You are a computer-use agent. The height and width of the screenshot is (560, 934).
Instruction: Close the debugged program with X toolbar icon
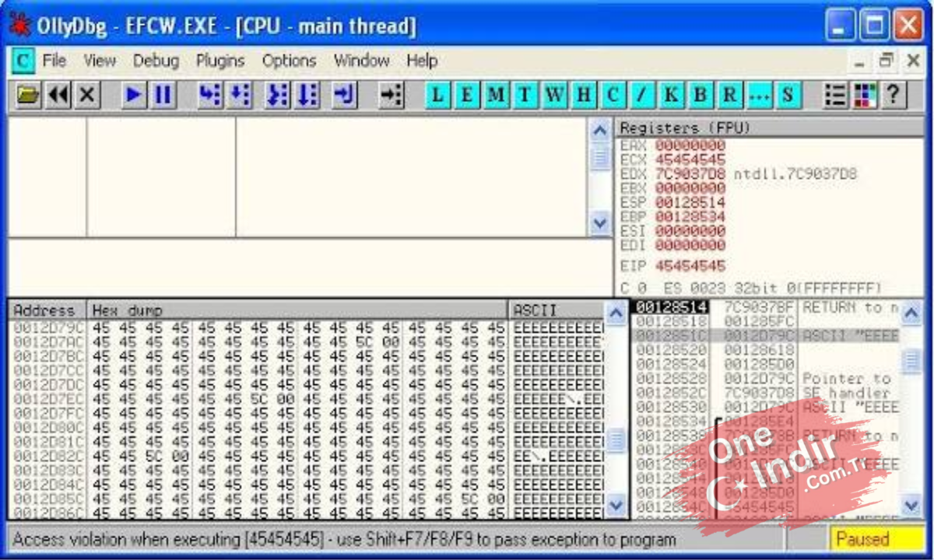tap(87, 95)
